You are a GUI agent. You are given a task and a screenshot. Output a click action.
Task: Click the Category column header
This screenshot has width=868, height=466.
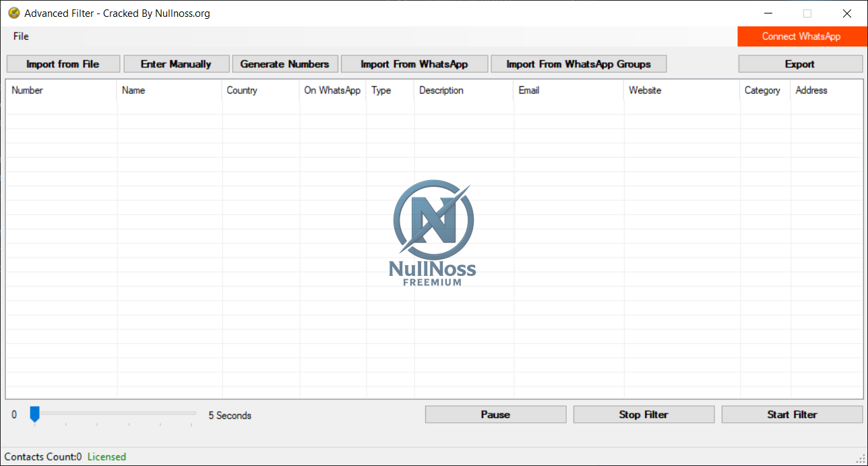(765, 90)
